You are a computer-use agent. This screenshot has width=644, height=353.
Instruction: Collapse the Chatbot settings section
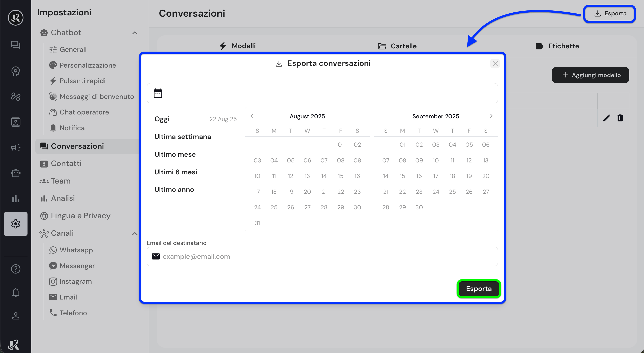point(135,33)
